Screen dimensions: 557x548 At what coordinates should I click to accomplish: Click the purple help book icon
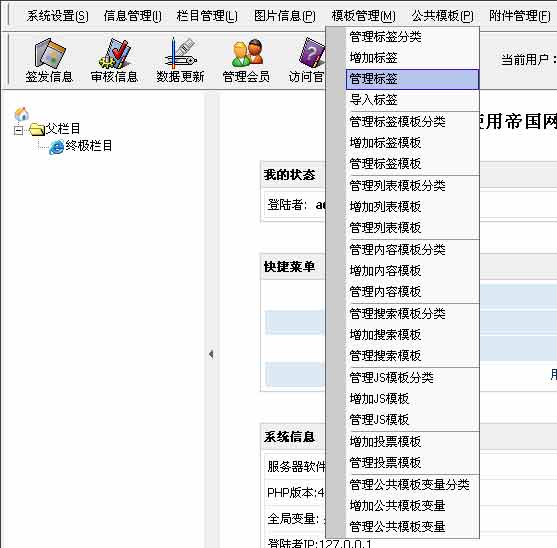(x=312, y=53)
